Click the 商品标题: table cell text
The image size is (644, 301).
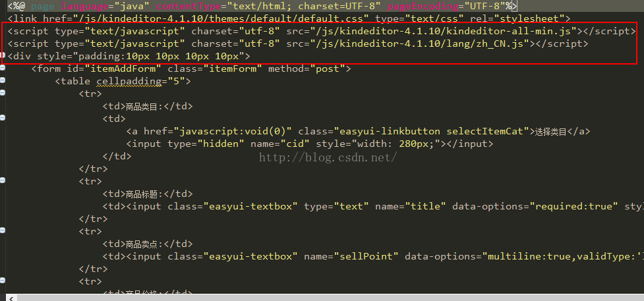[x=144, y=194]
